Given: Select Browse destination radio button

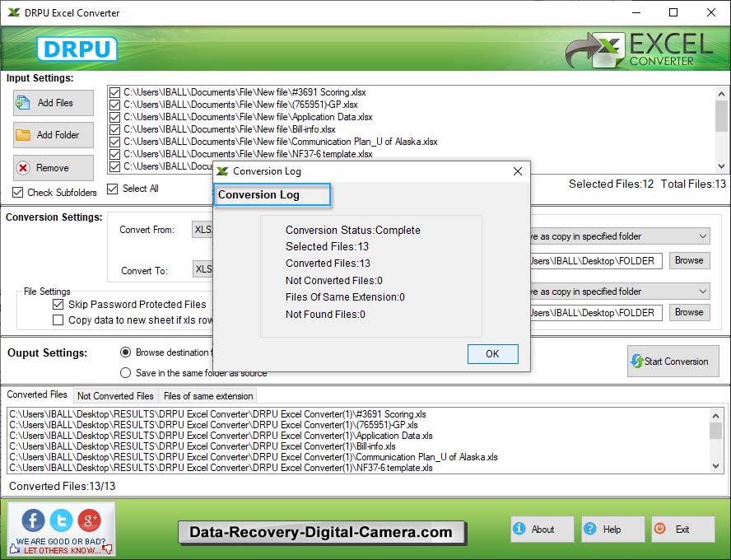Looking at the screenshot, I should [125, 352].
